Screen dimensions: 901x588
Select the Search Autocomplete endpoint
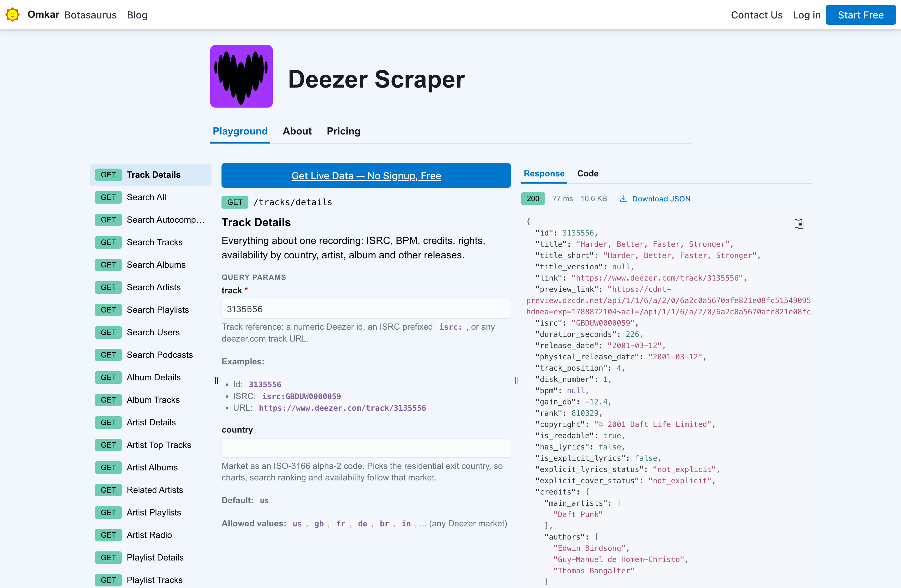(151, 220)
